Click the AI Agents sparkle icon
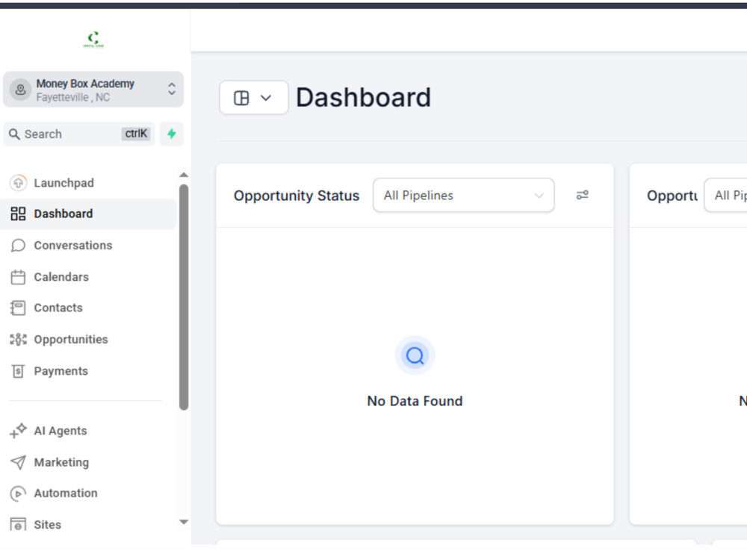The height and width of the screenshot is (560, 747). [x=18, y=431]
